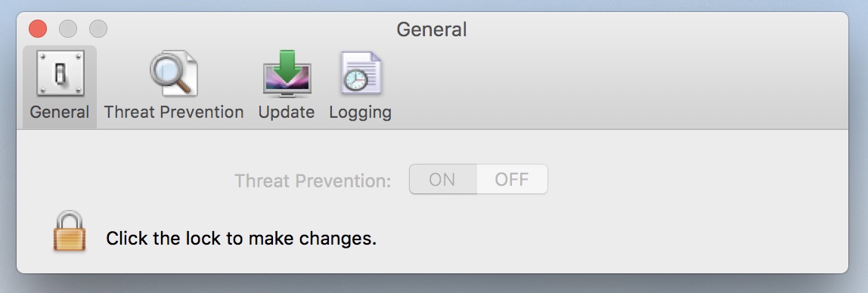Image resolution: width=868 pixels, height=293 pixels.
Task: Click the dimmed 'Threat Prevention:' field label
Action: (x=313, y=180)
